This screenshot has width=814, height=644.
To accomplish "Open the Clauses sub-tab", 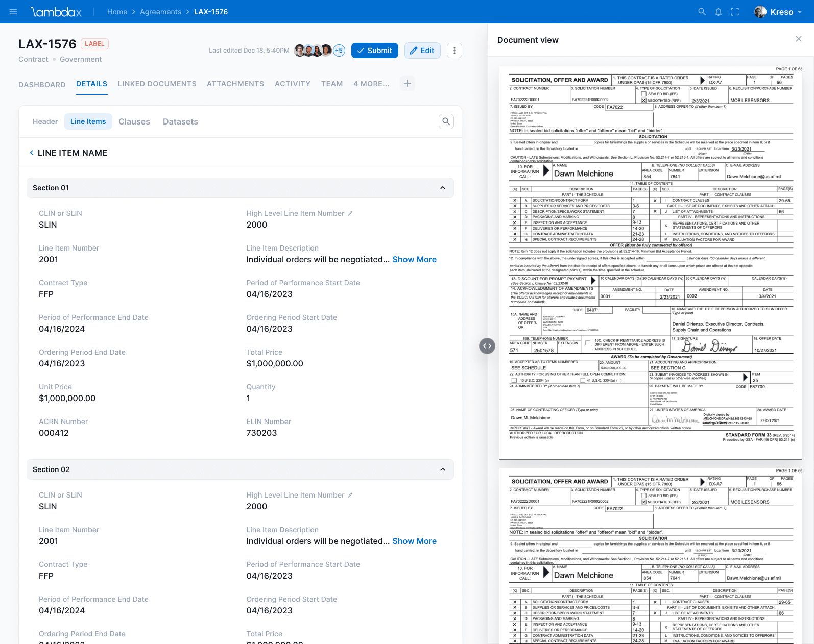I will (x=134, y=121).
